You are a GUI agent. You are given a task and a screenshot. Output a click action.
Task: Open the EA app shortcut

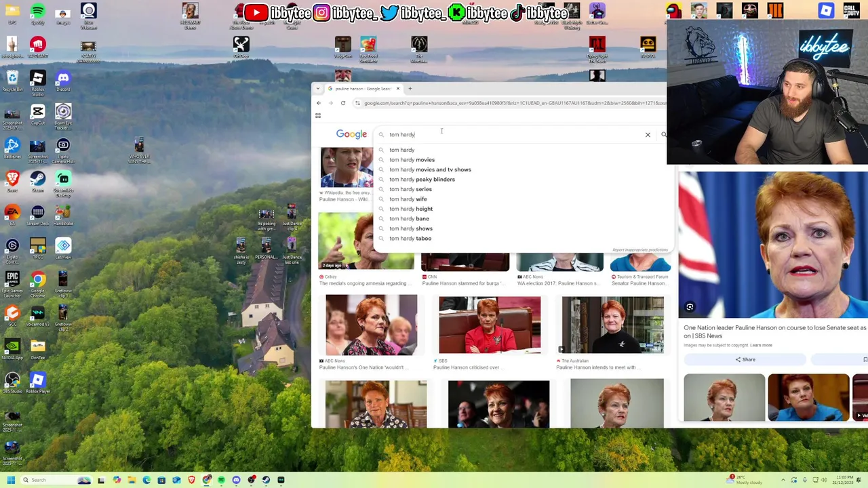[12, 214]
